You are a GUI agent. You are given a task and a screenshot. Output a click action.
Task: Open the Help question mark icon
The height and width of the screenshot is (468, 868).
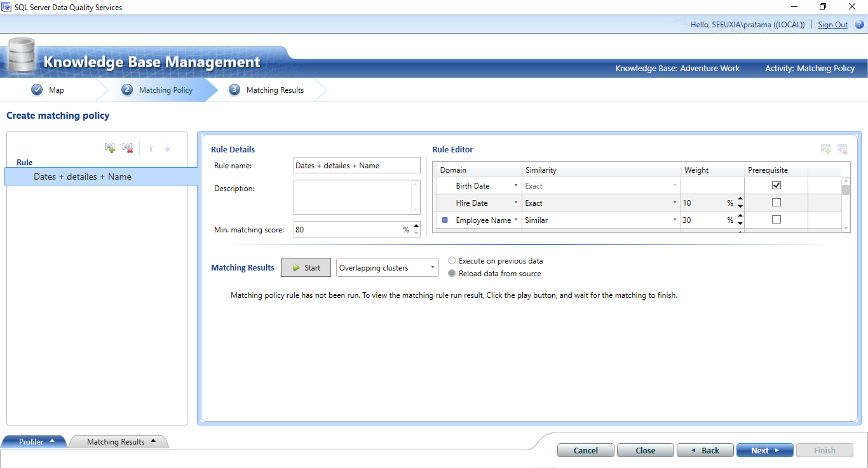[859, 25]
